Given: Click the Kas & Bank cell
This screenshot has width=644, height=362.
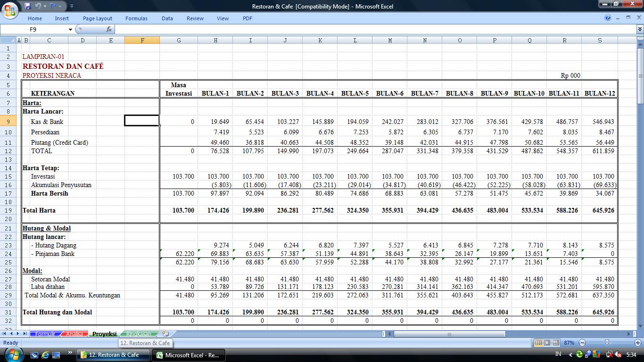Looking at the screenshot, I should coord(47,122).
